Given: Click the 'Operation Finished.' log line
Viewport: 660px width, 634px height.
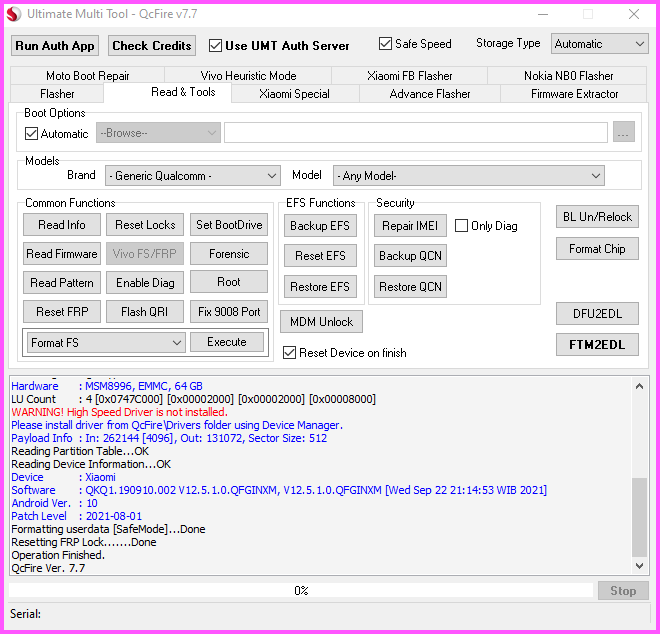Looking at the screenshot, I should [58, 555].
